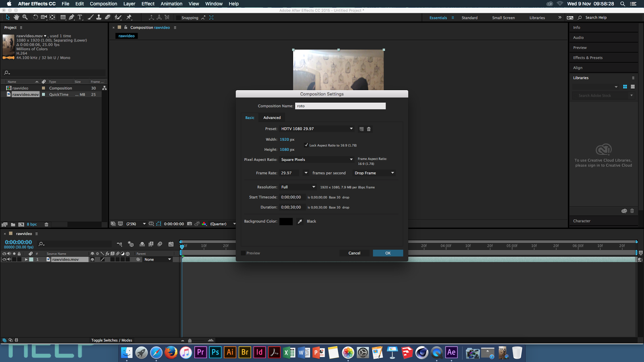The image size is (644, 362).
Task: Select the Roto Brush tool
Action: [118, 17]
